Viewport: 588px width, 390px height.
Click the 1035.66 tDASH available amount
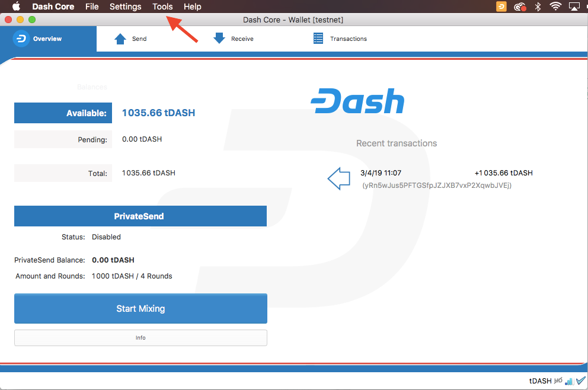point(159,113)
